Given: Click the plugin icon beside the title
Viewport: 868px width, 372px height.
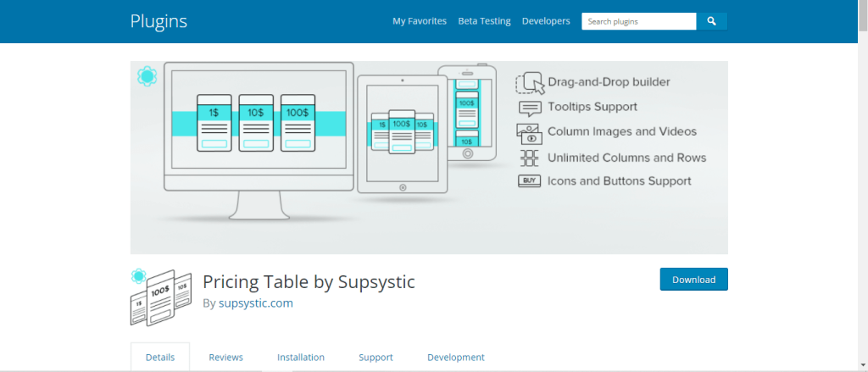Looking at the screenshot, I should [160, 297].
